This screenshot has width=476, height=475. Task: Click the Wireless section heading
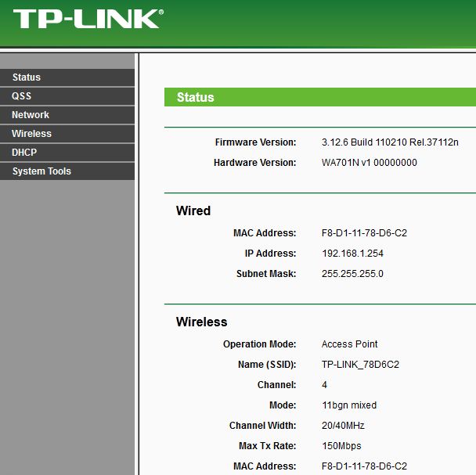[201, 322]
